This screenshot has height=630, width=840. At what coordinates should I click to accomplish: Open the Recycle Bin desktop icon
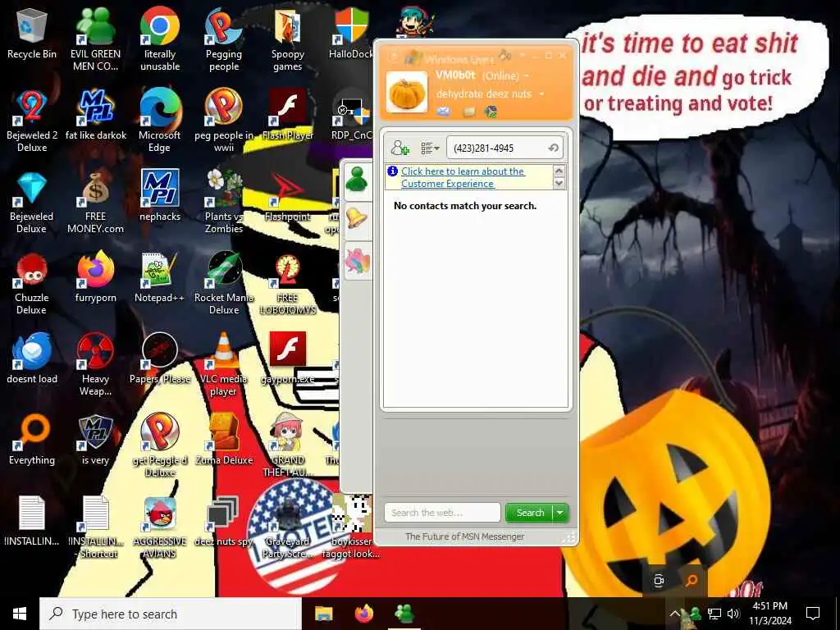click(x=32, y=33)
